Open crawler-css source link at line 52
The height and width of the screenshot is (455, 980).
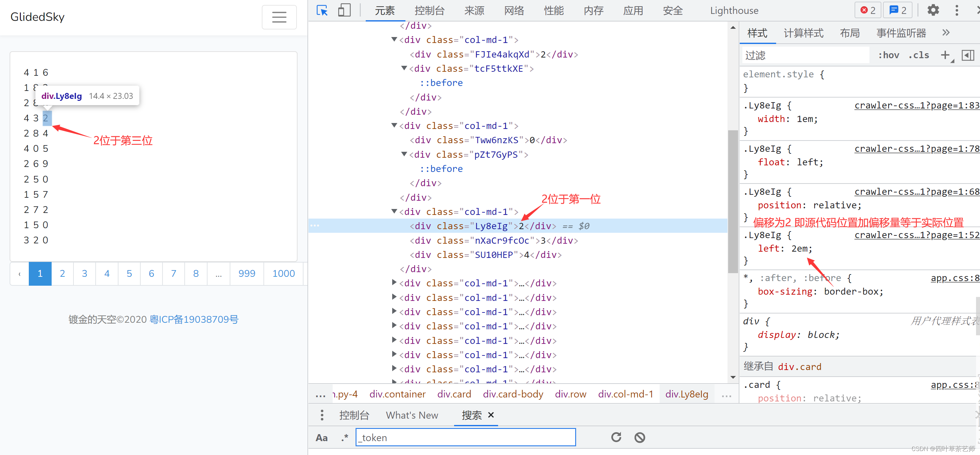[916, 235]
